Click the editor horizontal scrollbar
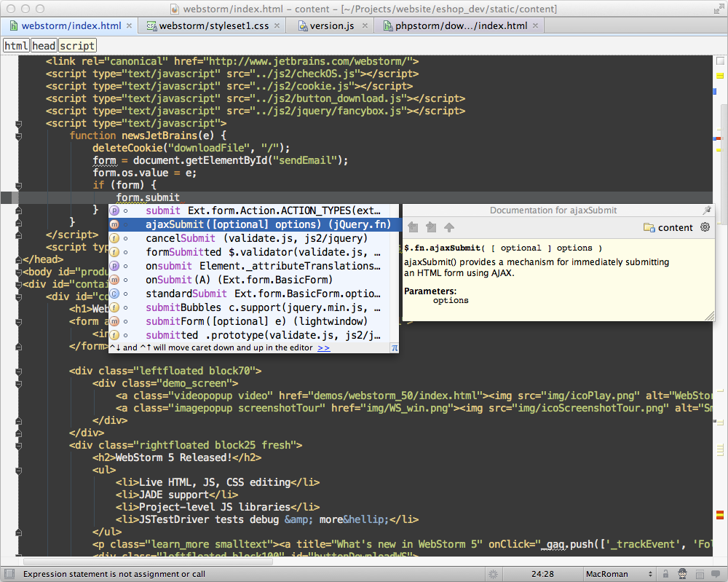 click(x=149, y=562)
